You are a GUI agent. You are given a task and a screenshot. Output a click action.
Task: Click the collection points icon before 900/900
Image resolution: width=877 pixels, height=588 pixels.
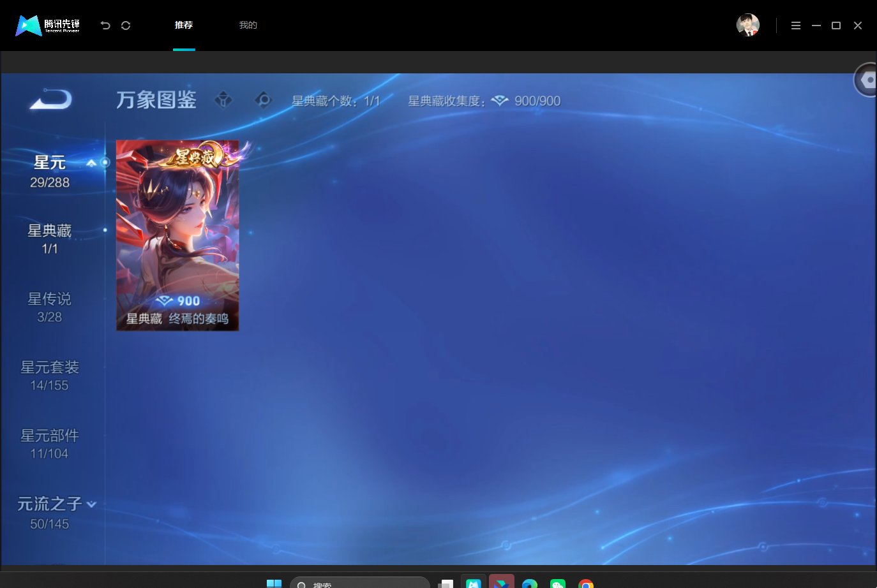point(500,101)
